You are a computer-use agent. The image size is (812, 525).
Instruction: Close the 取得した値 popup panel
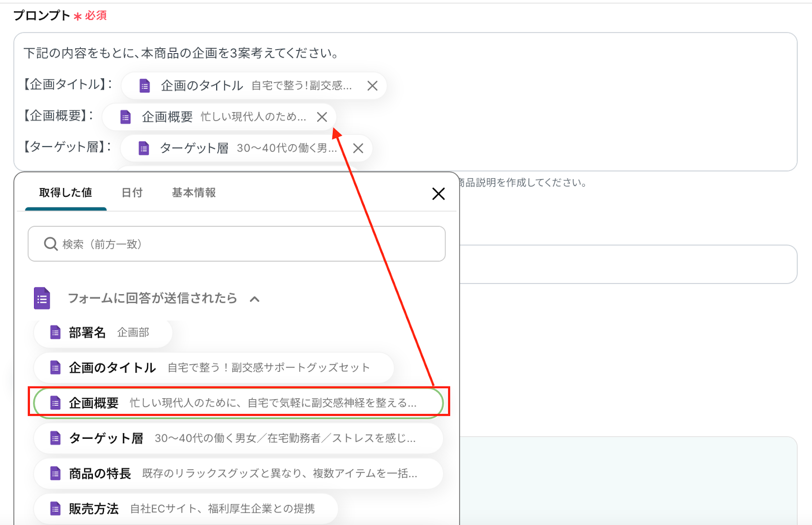[438, 194]
